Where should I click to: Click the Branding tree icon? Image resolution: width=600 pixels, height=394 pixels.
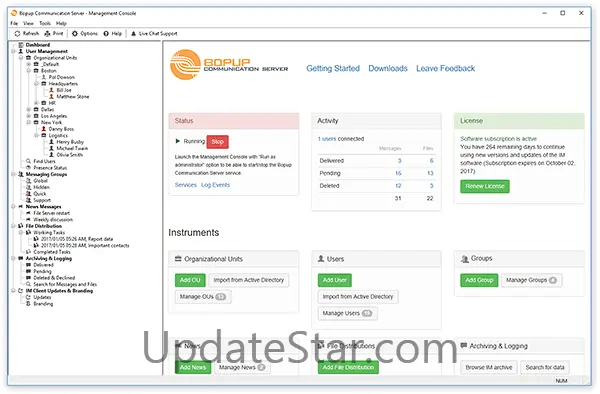point(28,304)
